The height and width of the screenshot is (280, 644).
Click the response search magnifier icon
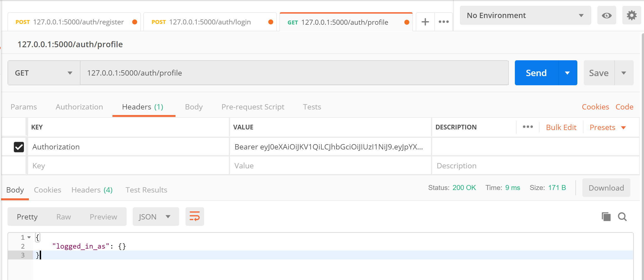(x=622, y=217)
